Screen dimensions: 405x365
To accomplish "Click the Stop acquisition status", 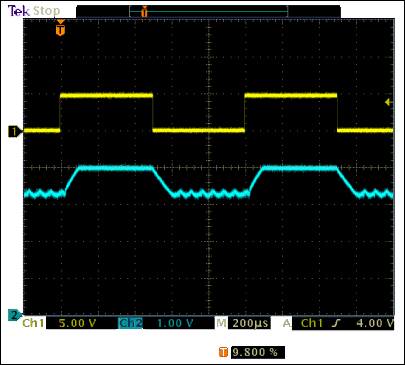I will (46, 11).
